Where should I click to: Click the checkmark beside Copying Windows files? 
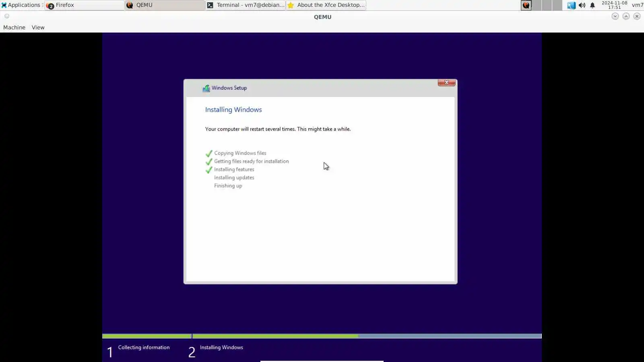point(209,153)
